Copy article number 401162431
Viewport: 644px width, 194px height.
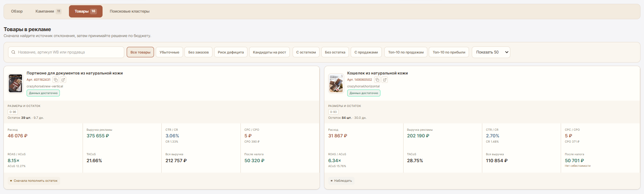[56, 80]
